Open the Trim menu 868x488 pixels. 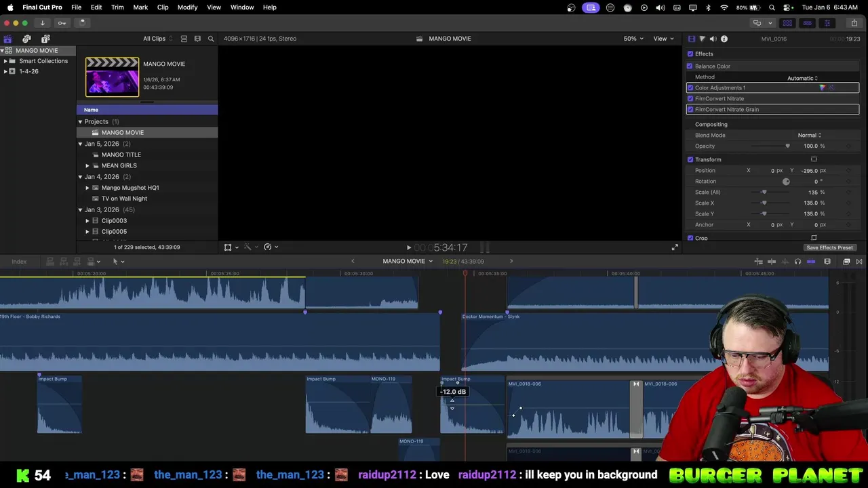pos(117,7)
